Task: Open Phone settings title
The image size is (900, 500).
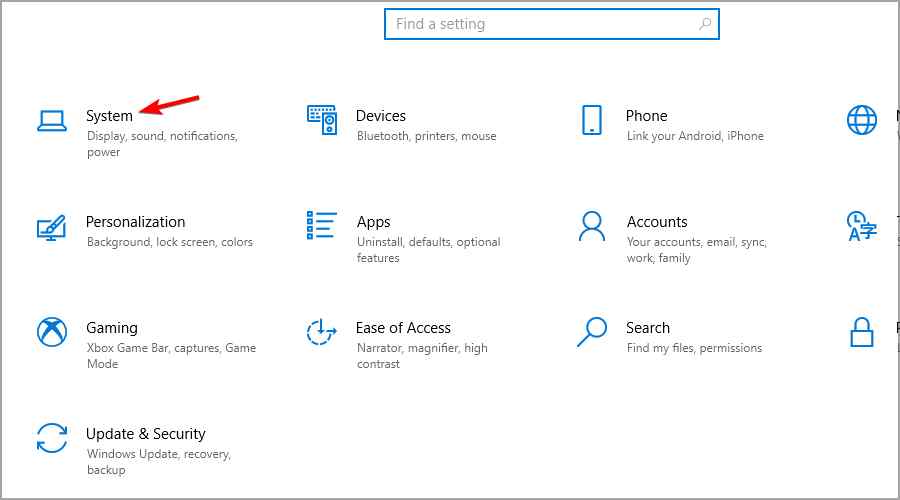Action: 646,115
